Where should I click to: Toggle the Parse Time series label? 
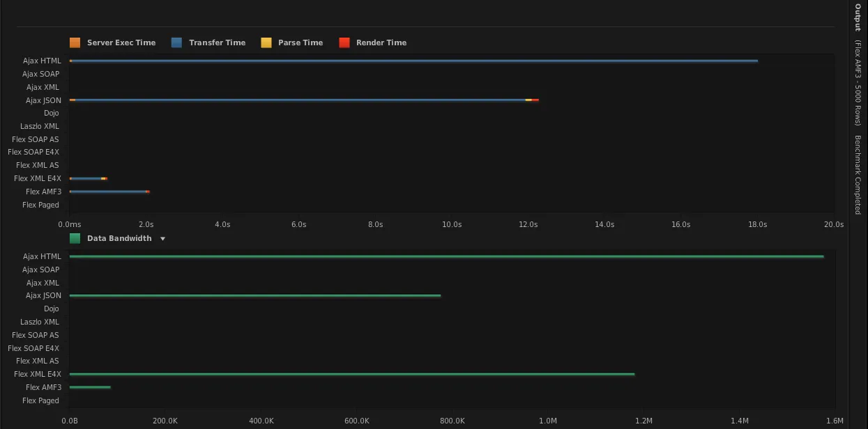300,43
